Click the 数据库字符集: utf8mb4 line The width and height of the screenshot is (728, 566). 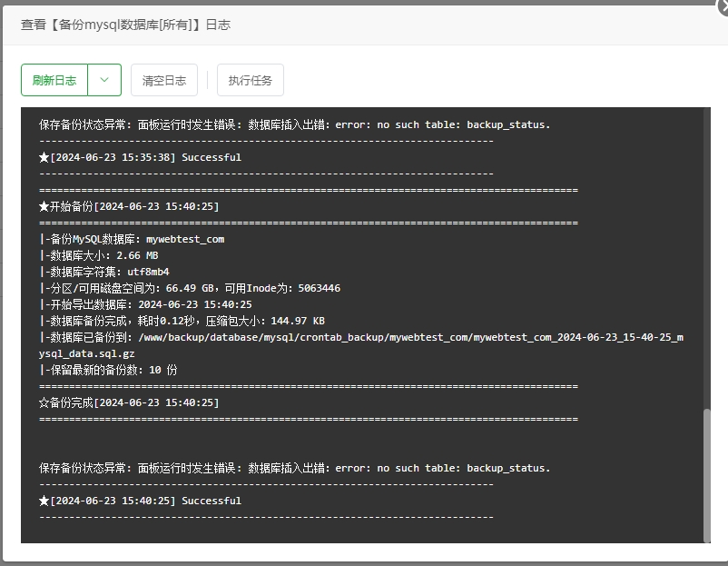104,272
